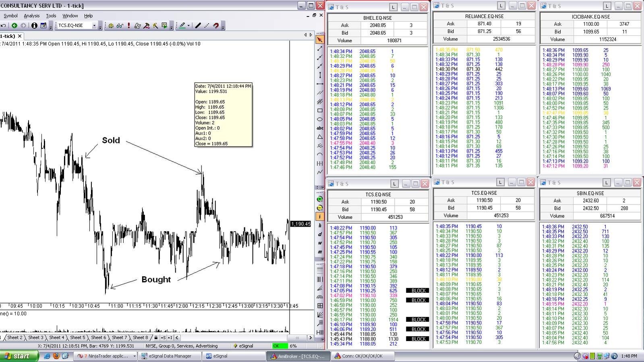The height and width of the screenshot is (362, 644).
Task: Open eSignal Data Manager from taskbar
Action: coord(169,356)
